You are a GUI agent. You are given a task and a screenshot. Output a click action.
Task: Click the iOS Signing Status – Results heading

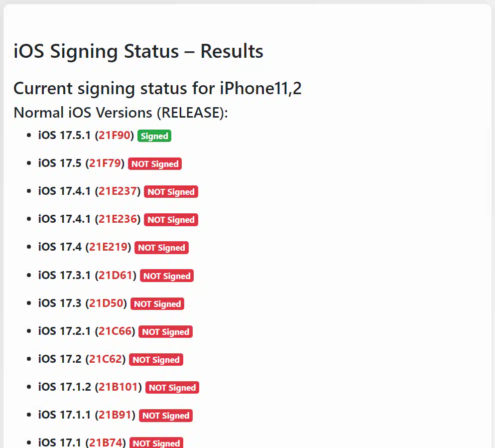coord(138,51)
